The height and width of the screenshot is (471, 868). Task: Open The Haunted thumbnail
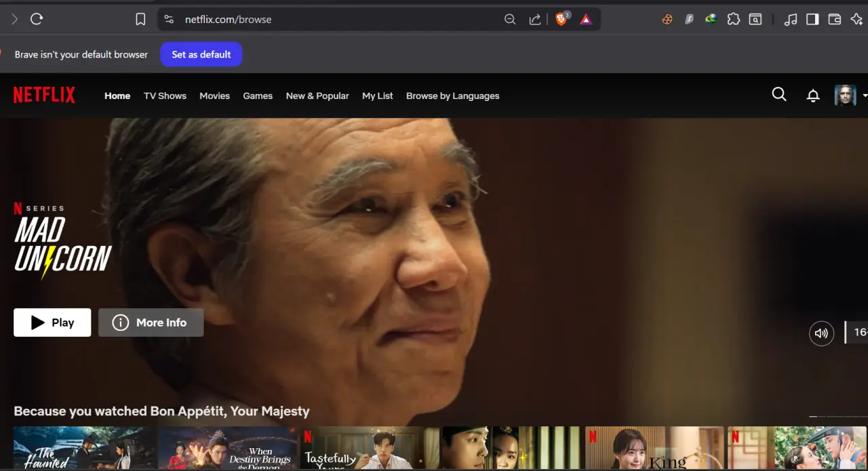click(84, 448)
